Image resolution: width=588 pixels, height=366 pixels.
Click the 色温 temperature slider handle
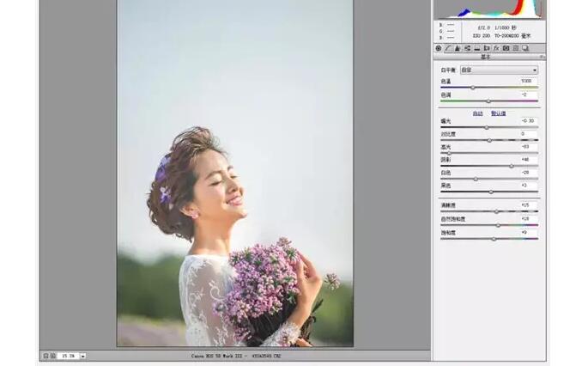pos(472,88)
